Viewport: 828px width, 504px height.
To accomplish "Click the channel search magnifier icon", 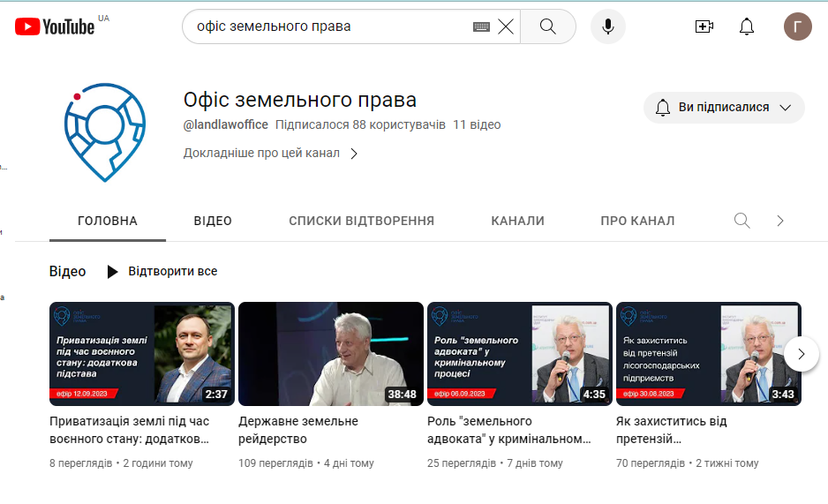I will pos(741,221).
